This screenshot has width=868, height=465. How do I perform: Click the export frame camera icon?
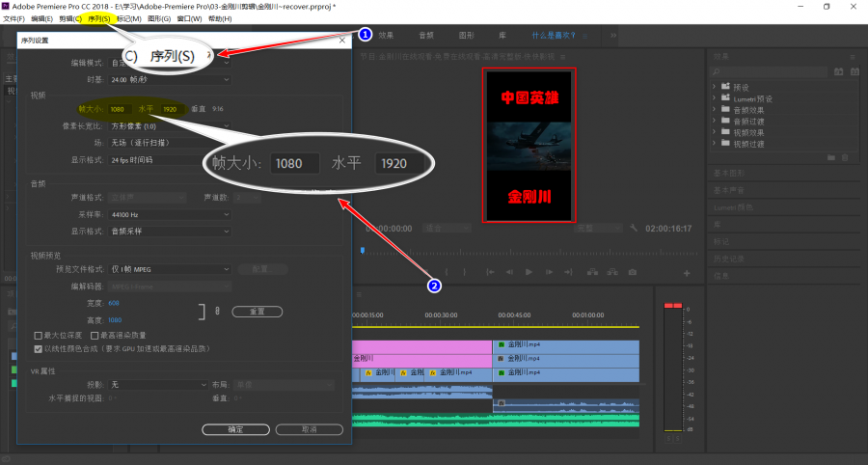coord(632,272)
